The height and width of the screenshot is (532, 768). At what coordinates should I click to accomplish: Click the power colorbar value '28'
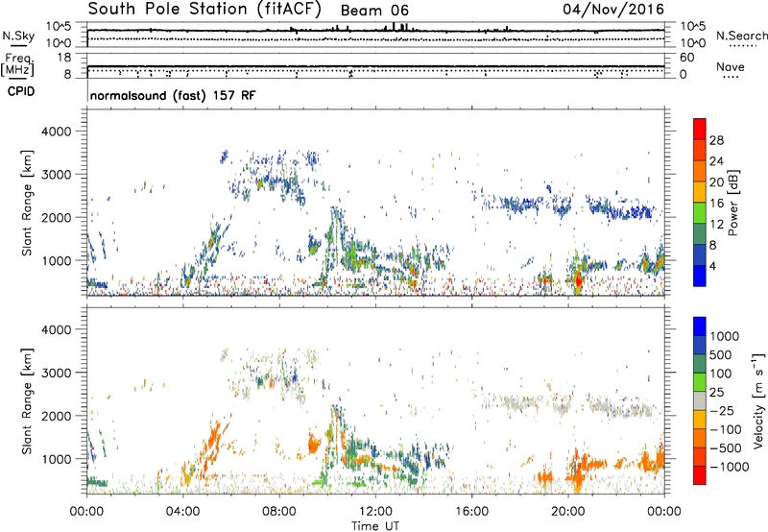(x=716, y=140)
